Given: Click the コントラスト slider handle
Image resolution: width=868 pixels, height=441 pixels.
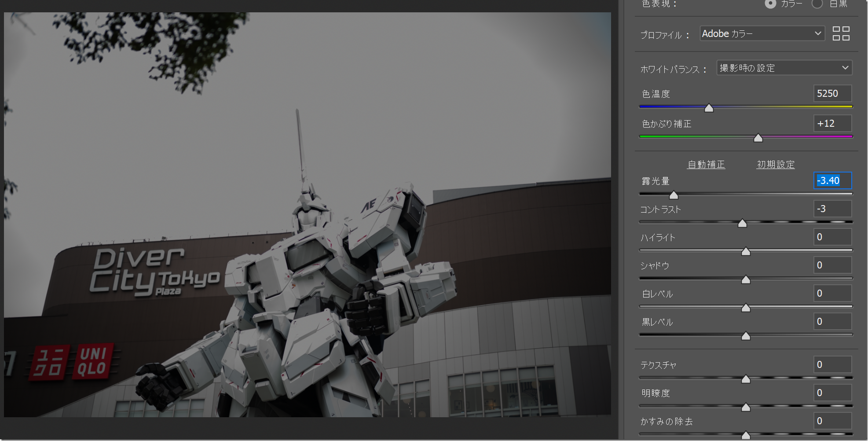Looking at the screenshot, I should tap(742, 223).
